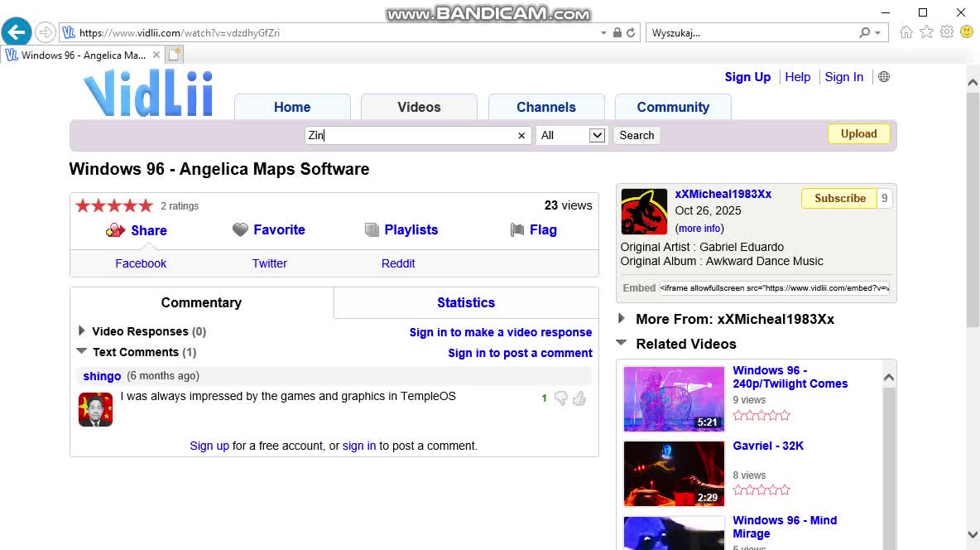Click Sign in to make a video response
This screenshot has height=550, width=980.
point(501,332)
